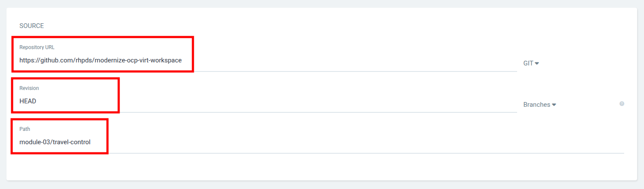Click empty space after the URL in Repository field
The image size is (644, 189).
[x=345, y=60]
